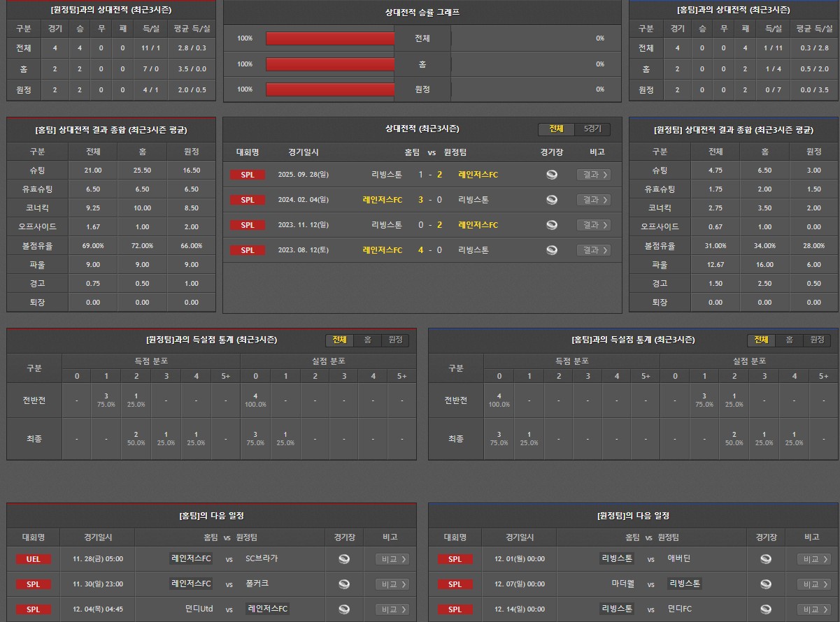The image size is (840, 622).
Task: Click stadium icon for 레인저스FC vs 폴커크 match
Action: click(x=344, y=584)
